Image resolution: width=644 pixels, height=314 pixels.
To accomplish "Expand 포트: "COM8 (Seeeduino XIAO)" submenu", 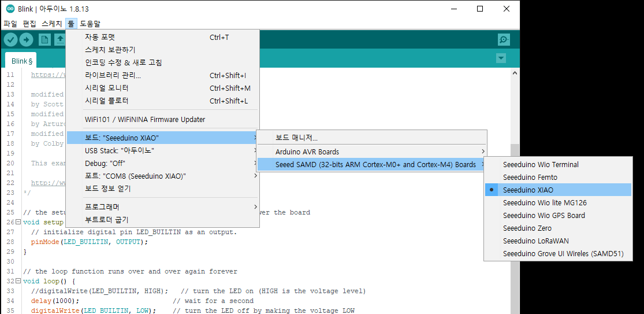I will (163, 176).
